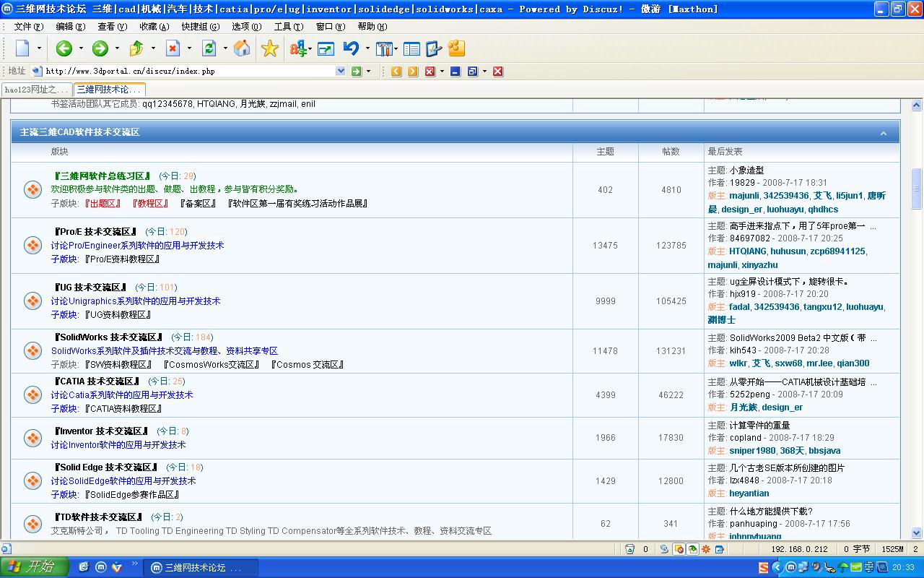This screenshot has height=578, width=924.
Task: Open dropdown beside the up-level icon
Action: pos(153,48)
